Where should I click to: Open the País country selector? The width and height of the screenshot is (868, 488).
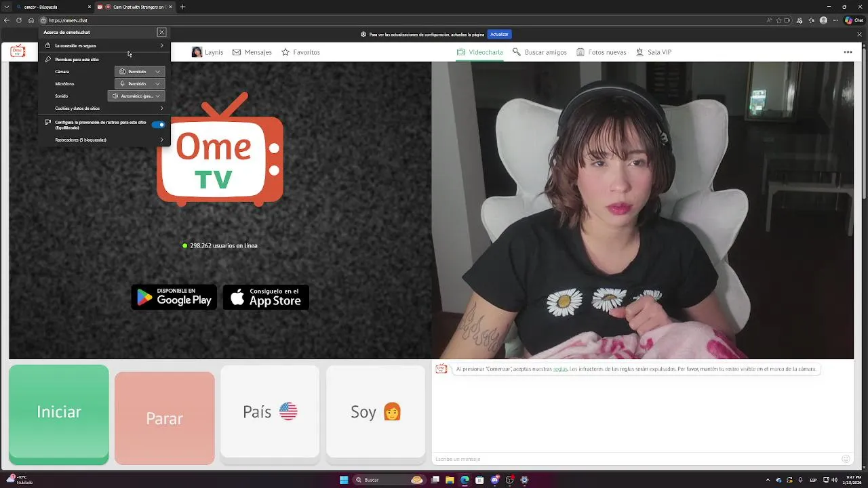(270, 411)
